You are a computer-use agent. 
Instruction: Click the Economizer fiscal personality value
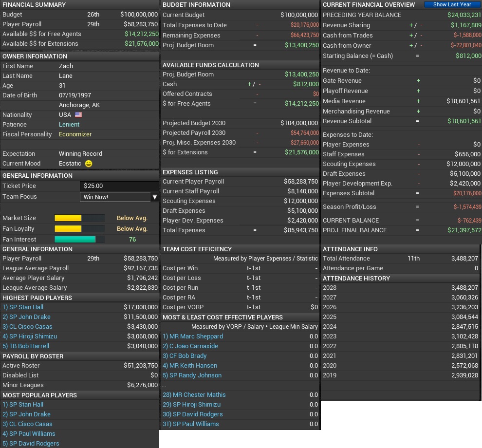tap(75, 134)
